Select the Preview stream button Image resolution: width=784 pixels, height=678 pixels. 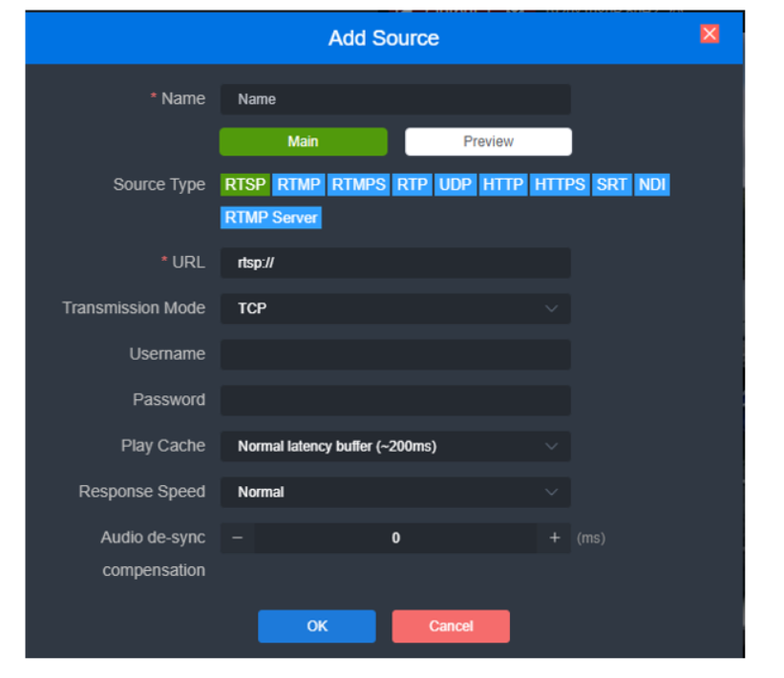[488, 141]
